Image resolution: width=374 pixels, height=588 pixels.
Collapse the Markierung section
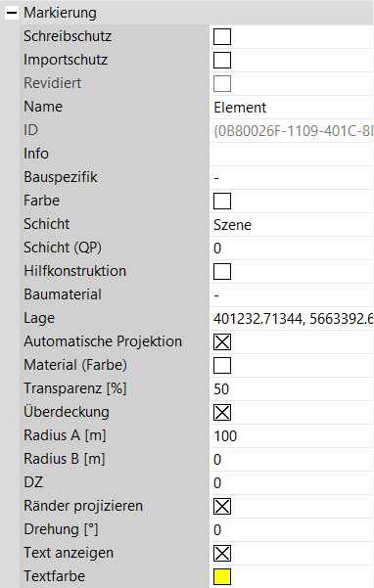pyautogui.click(x=12, y=13)
